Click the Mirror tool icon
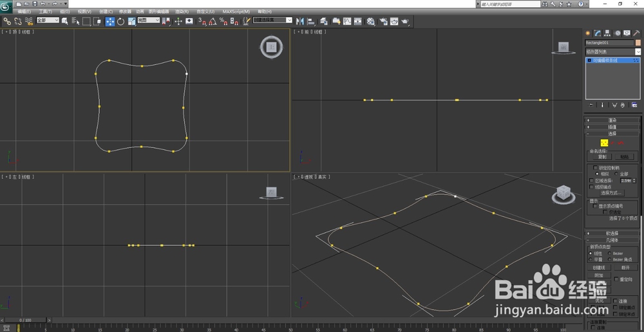Image resolution: width=644 pixels, height=332 pixels. coord(300,21)
